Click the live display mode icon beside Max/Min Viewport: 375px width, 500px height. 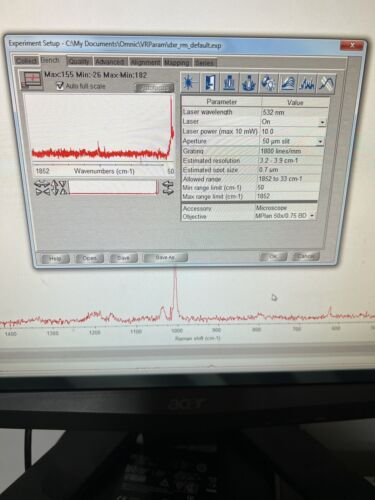pyautogui.click(x=31, y=80)
